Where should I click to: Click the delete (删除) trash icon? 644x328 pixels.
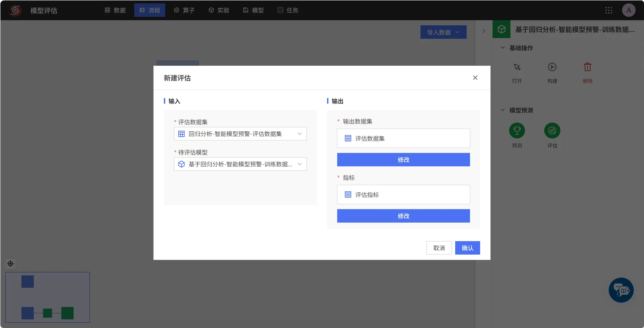click(587, 67)
